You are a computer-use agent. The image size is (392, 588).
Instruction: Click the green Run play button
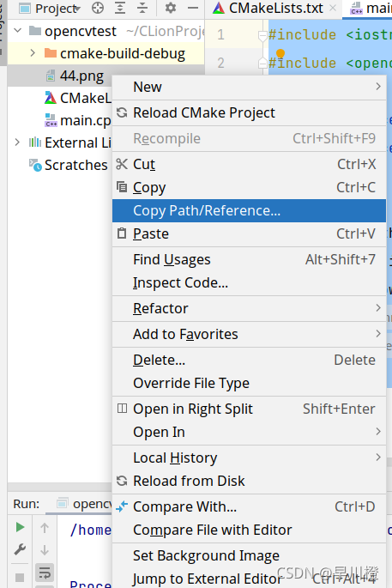(x=20, y=528)
